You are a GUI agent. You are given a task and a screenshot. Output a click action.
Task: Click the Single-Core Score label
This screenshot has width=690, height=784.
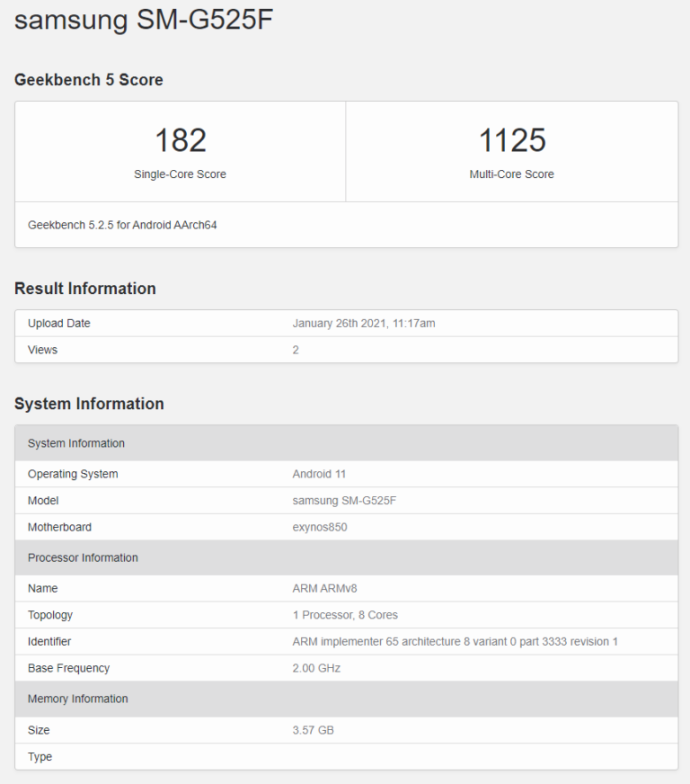pyautogui.click(x=181, y=174)
